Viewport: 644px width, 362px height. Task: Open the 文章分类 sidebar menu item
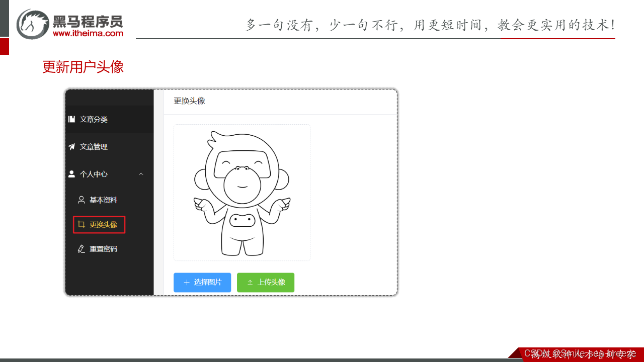coord(110,120)
